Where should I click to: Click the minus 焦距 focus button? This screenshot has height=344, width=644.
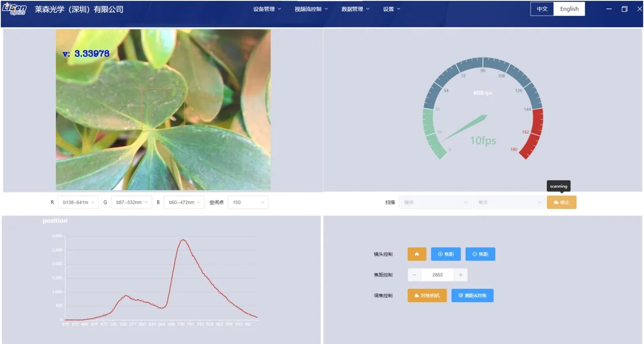pyautogui.click(x=480, y=254)
